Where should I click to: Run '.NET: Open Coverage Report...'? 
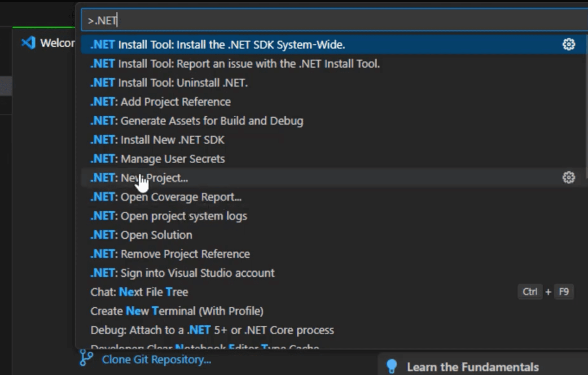[x=166, y=197]
